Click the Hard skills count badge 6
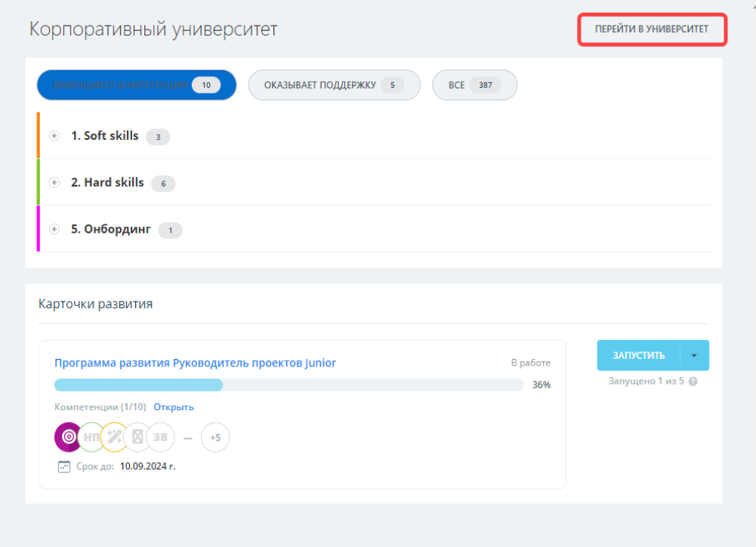 coord(163,184)
